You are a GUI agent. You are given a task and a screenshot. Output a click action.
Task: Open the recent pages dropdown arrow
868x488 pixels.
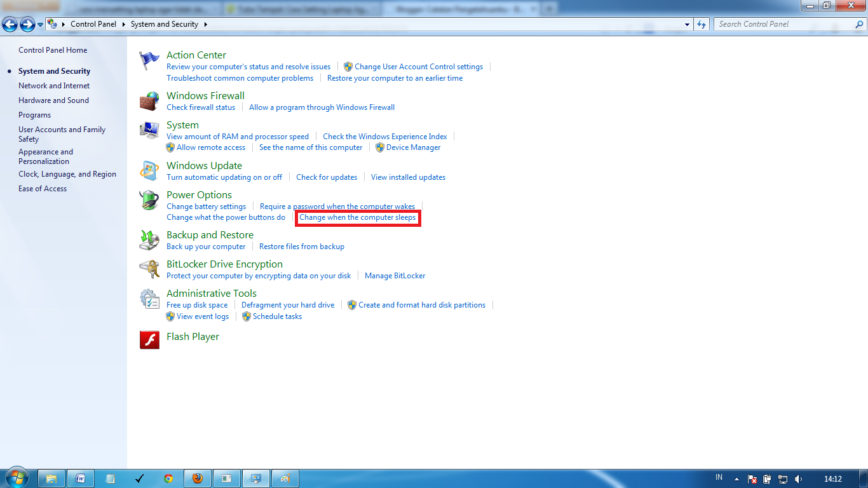(41, 24)
